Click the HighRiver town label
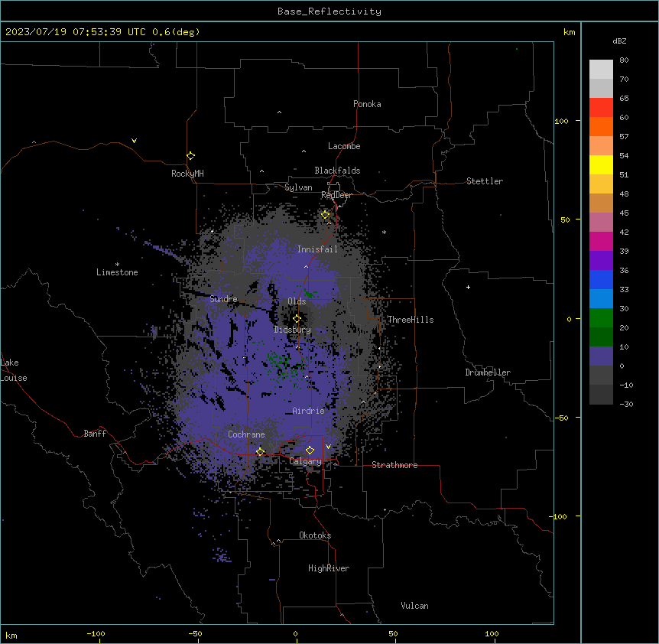The height and width of the screenshot is (644, 659). (x=329, y=568)
